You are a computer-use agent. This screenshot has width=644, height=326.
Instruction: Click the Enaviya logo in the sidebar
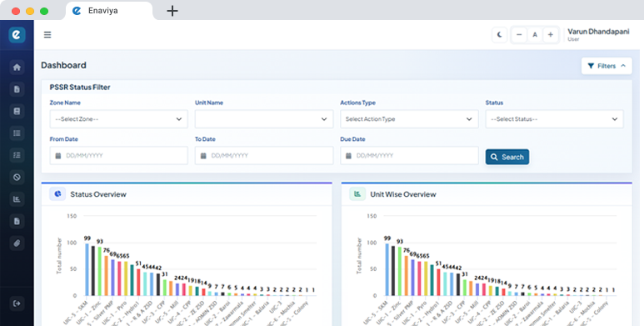pyautogui.click(x=17, y=34)
